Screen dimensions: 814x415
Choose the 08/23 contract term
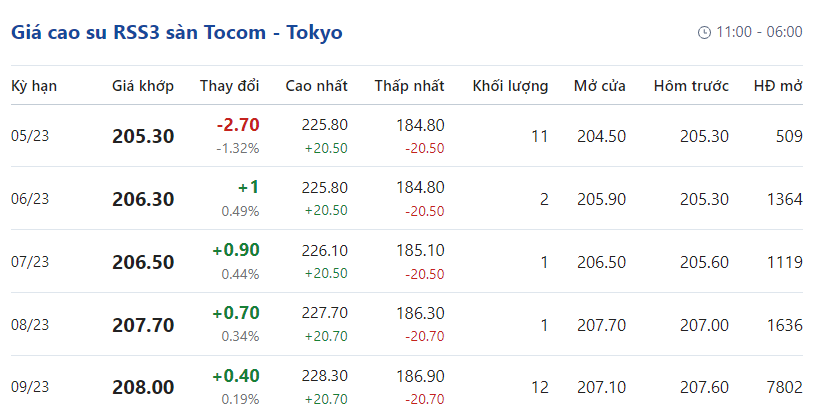coord(30,325)
